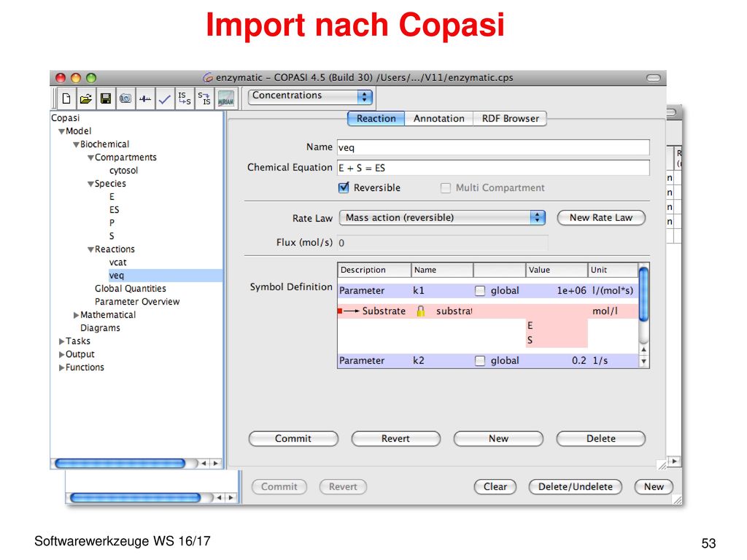
Task: Click the green zoom button of the COPASI window
Action: click(x=91, y=77)
